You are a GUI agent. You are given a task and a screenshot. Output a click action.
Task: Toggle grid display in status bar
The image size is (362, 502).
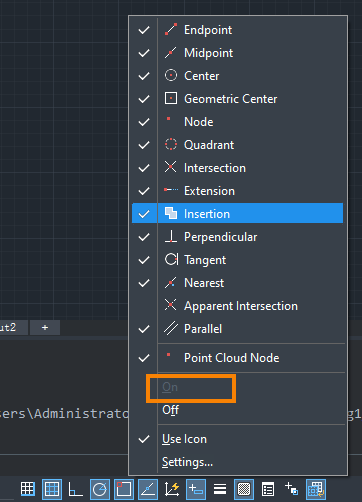[28, 489]
